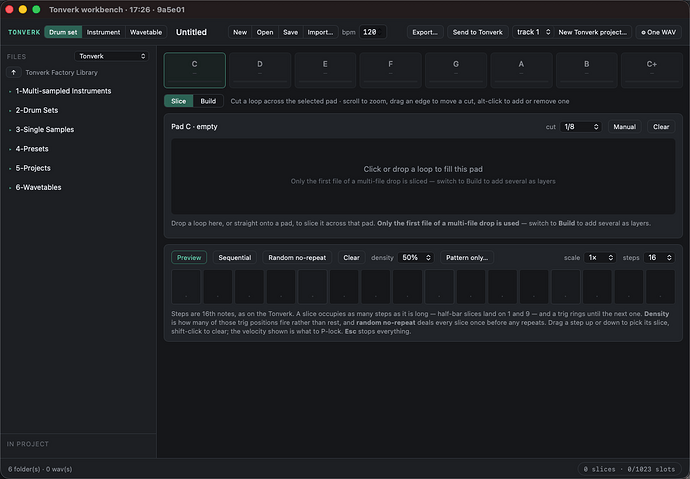Viewport: 690px width, 479px height.
Task: Open the Tonverk files source dropdown
Action: click(x=112, y=56)
